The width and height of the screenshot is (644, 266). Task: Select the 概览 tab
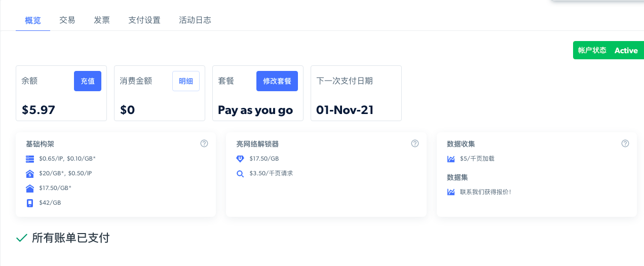33,20
